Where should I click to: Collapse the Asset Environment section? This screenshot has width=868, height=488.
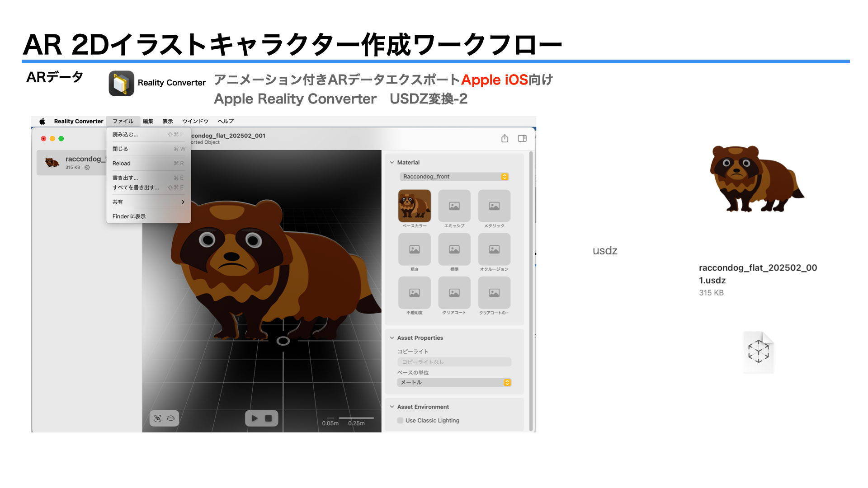pos(392,407)
